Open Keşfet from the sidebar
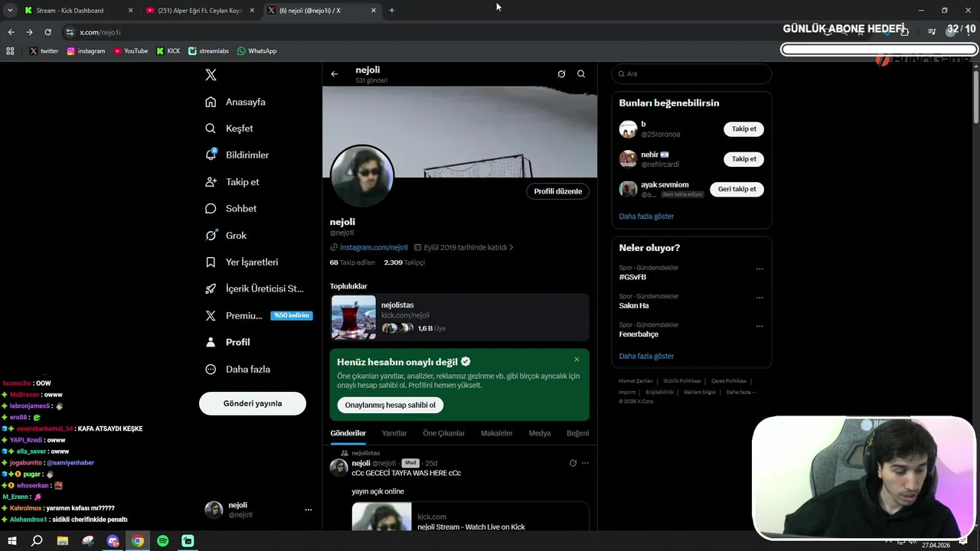 coord(229,129)
